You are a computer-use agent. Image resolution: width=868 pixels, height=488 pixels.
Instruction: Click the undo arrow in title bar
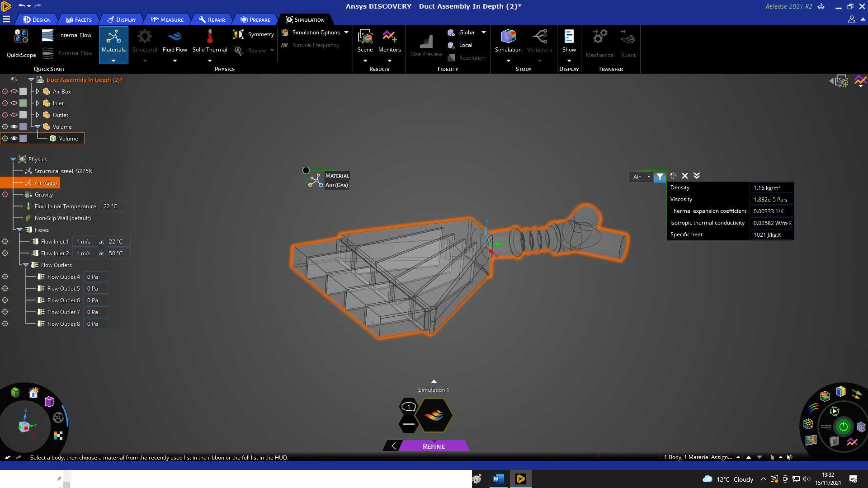click(22, 6)
